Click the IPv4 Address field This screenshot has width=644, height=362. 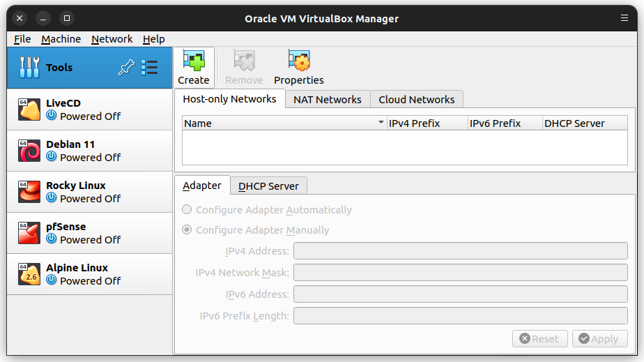461,250
